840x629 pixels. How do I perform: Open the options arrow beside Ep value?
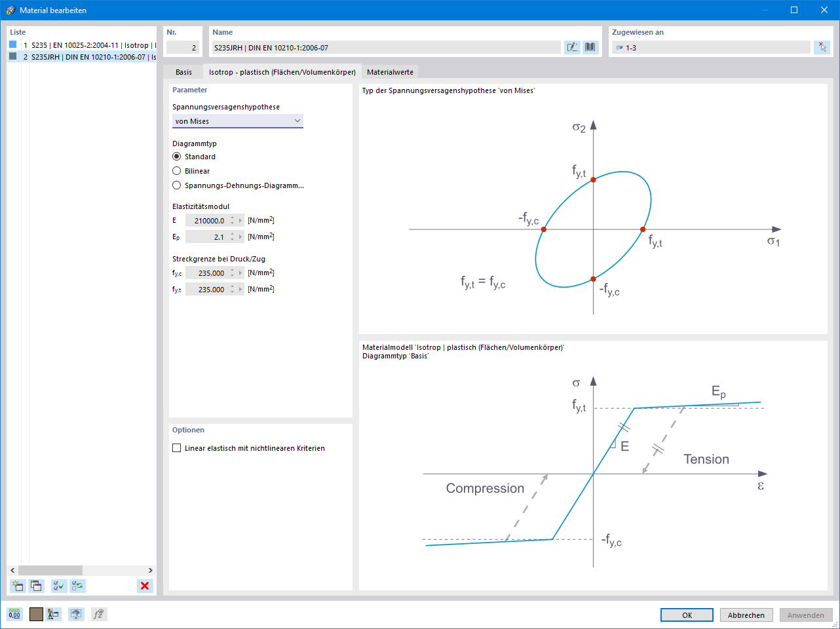[x=240, y=237]
